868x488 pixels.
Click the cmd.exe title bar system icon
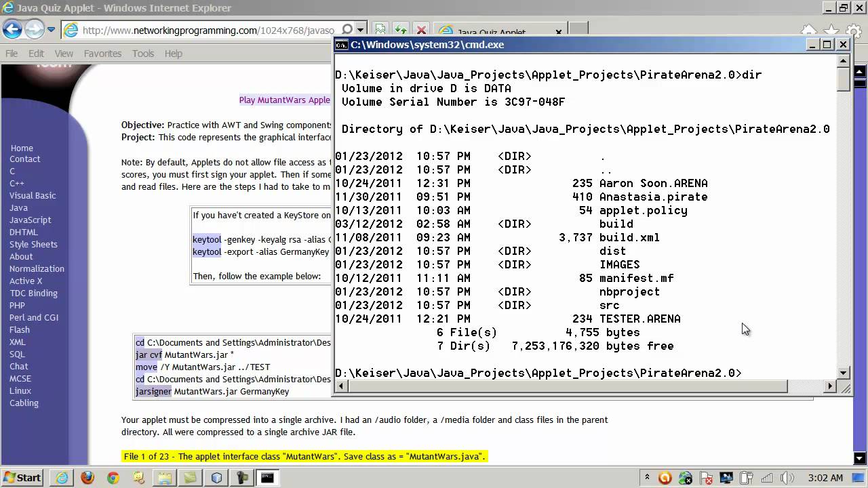tap(342, 45)
